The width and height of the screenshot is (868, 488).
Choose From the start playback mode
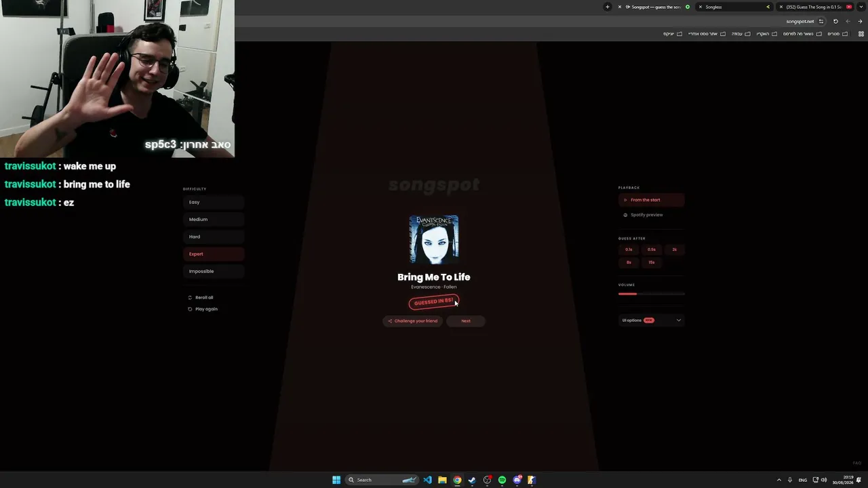(652, 200)
